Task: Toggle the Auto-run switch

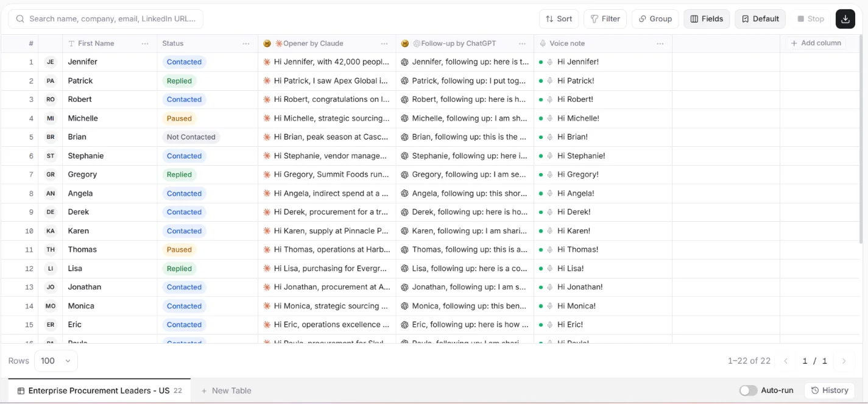Action: point(748,391)
